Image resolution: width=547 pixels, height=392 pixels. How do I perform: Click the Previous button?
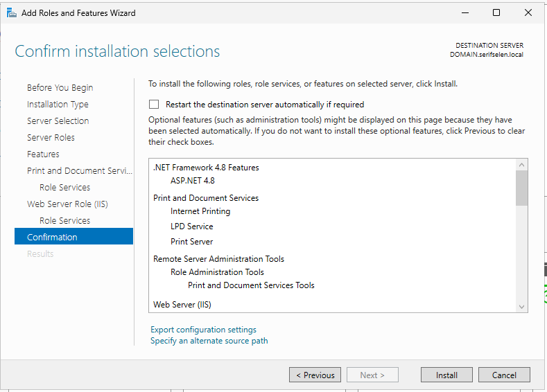coord(315,375)
